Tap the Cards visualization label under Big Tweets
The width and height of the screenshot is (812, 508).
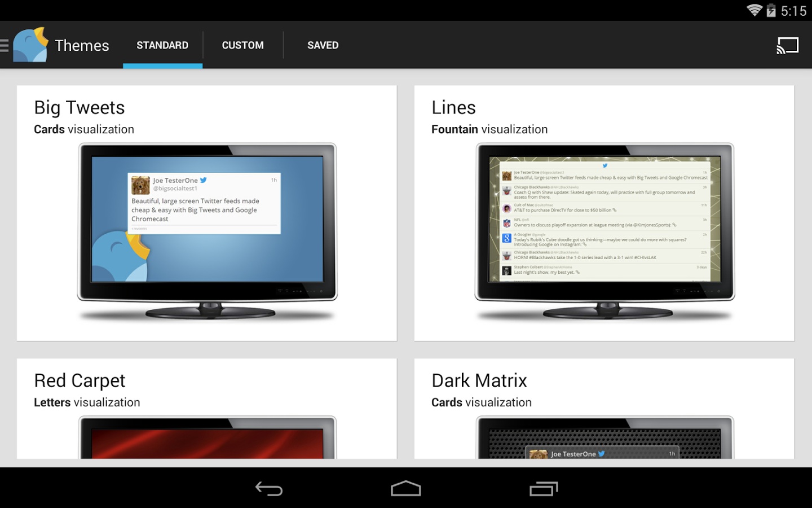point(84,129)
